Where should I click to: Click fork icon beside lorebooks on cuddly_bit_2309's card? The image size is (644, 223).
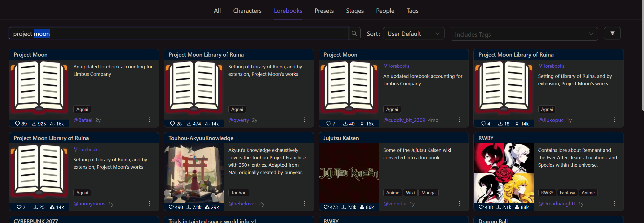386,66
